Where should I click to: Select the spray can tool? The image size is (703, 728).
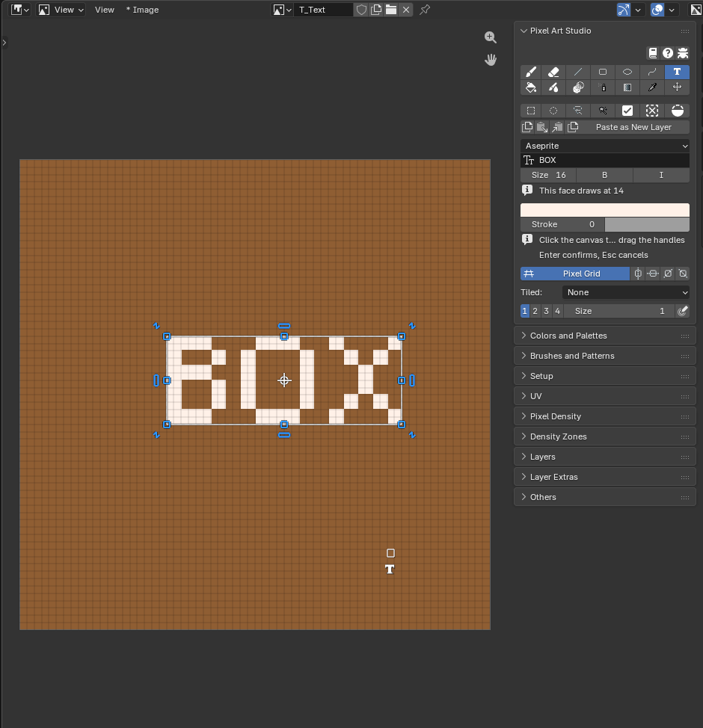pos(603,87)
